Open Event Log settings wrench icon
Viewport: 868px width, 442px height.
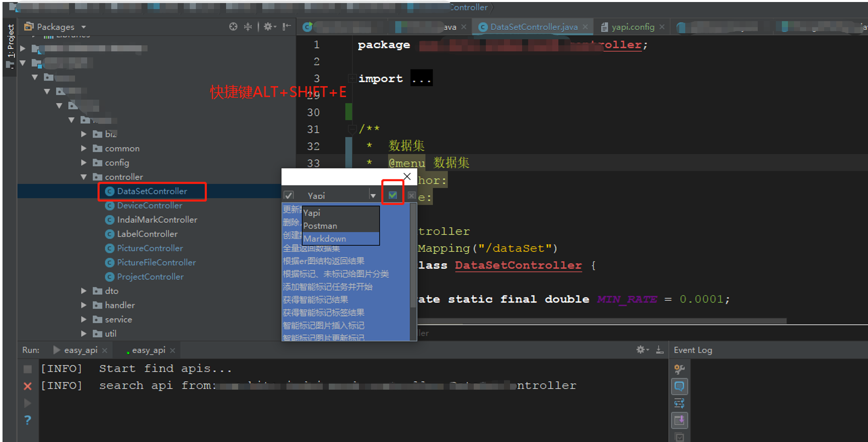point(679,370)
